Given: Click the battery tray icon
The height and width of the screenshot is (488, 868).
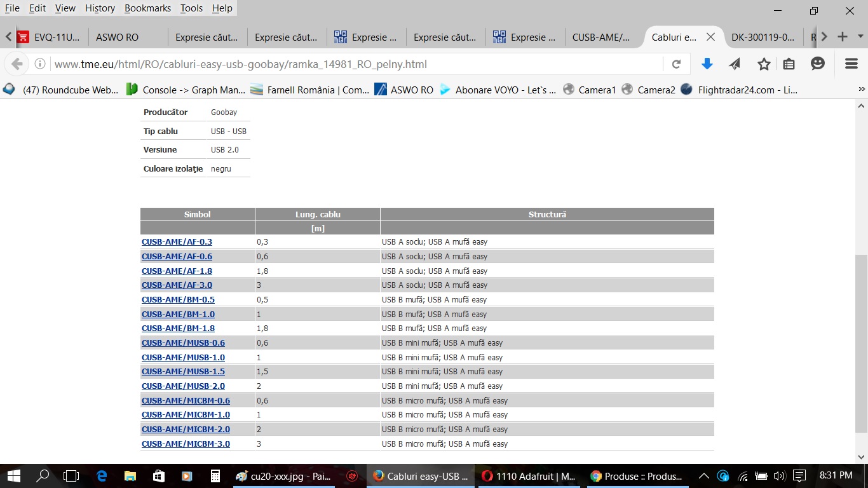Looking at the screenshot, I should click(x=761, y=475).
